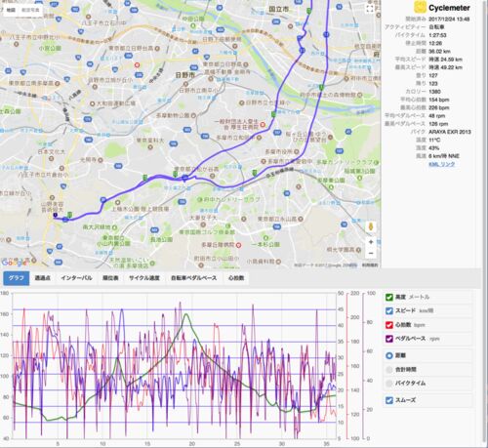
Task: Select the バイクタイム radio button
Action: click(389, 384)
